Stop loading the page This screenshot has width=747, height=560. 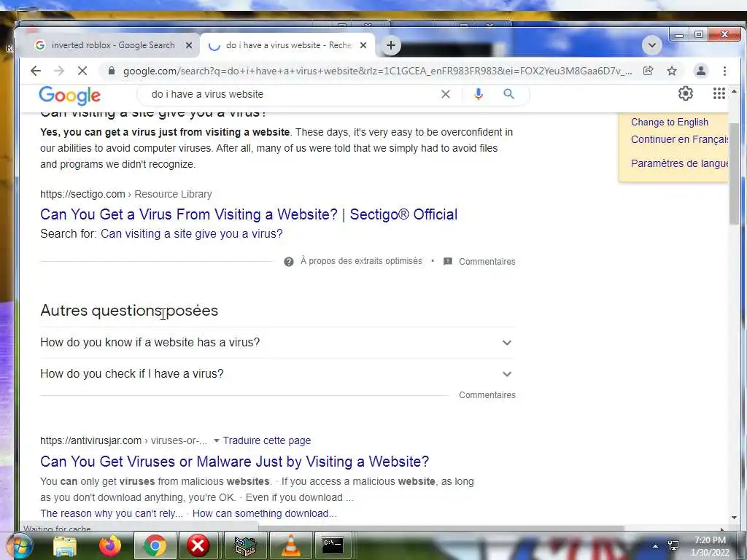pyautogui.click(x=82, y=71)
